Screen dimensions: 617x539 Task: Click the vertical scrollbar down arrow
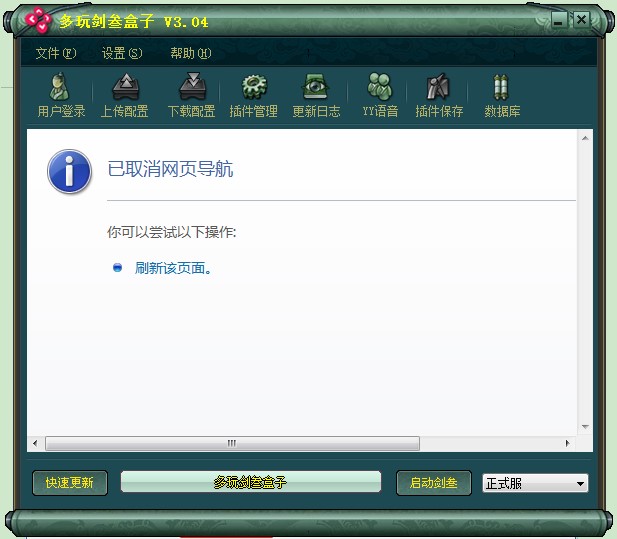click(585, 426)
